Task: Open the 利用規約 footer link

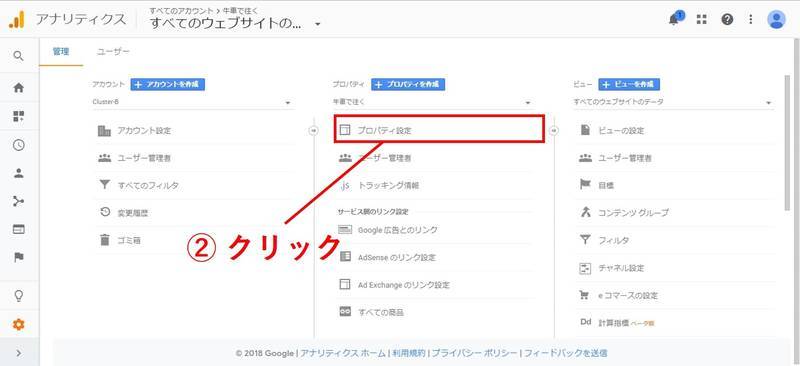Action: (408, 353)
